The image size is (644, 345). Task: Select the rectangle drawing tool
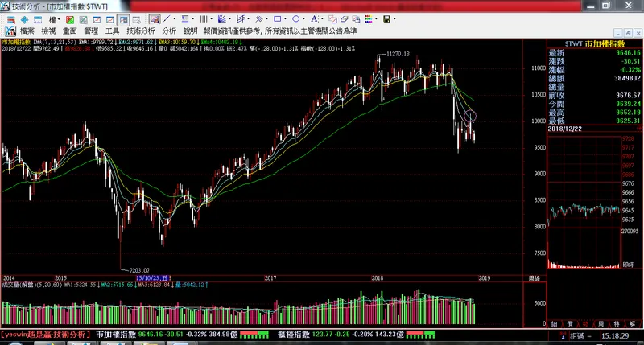(277, 18)
